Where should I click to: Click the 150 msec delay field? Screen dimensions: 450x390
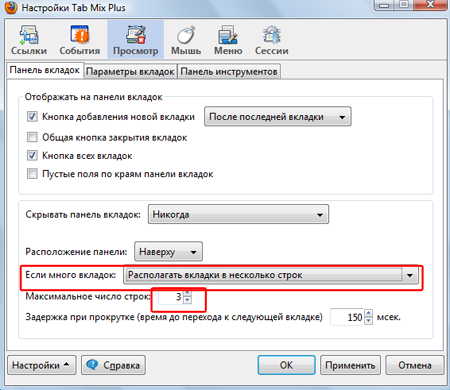tap(347, 317)
